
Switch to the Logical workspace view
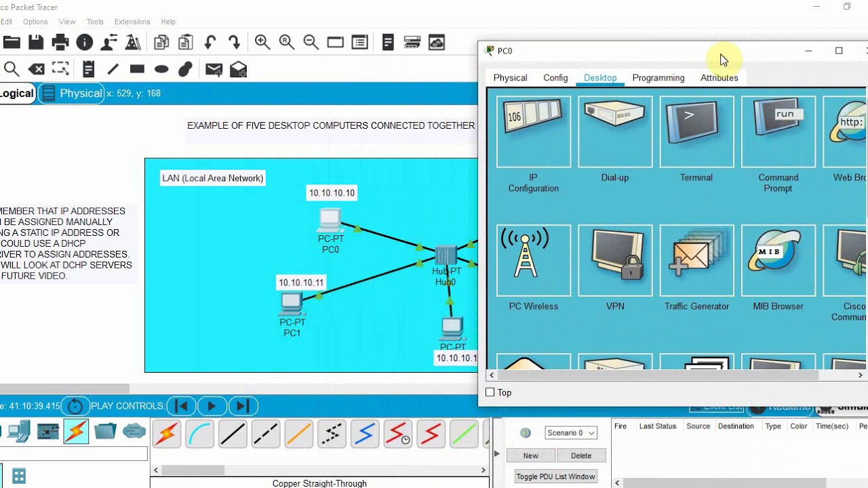(16, 94)
